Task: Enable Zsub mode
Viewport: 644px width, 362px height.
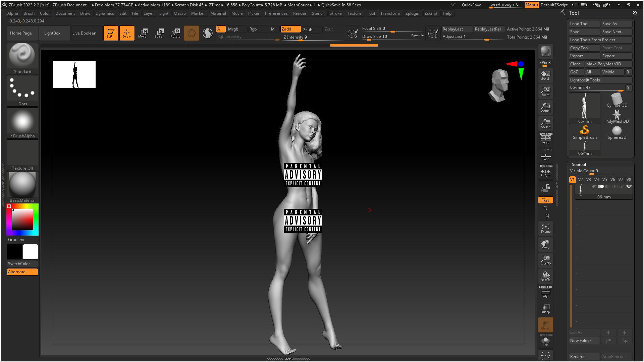Action: click(x=312, y=29)
